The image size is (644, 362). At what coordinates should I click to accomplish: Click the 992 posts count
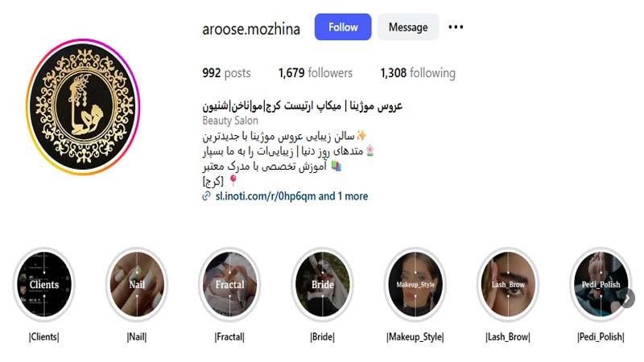(226, 73)
